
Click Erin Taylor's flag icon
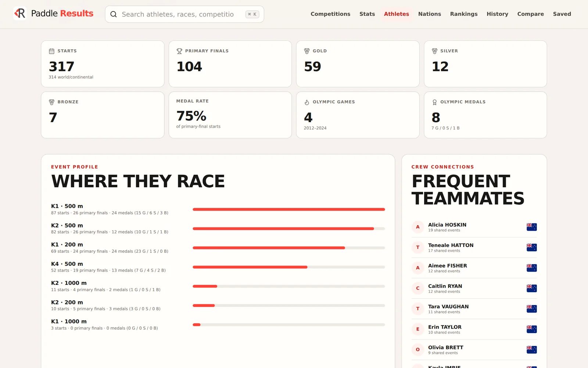tap(531, 329)
